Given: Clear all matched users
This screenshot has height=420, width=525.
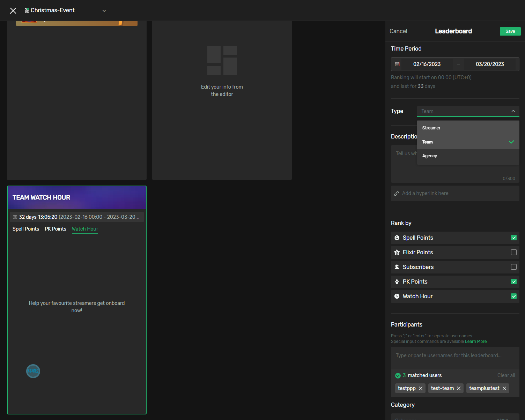Looking at the screenshot, I should 506,375.
